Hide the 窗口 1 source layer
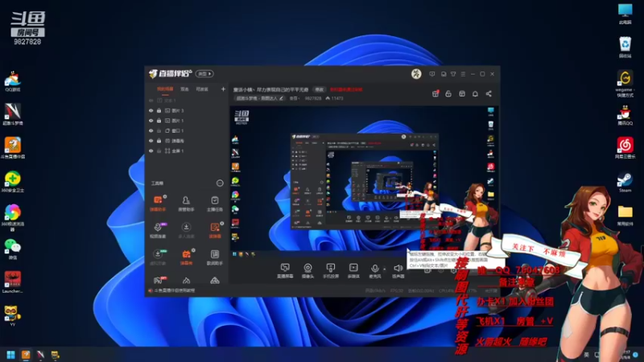The height and width of the screenshot is (362, 644). coord(151,130)
